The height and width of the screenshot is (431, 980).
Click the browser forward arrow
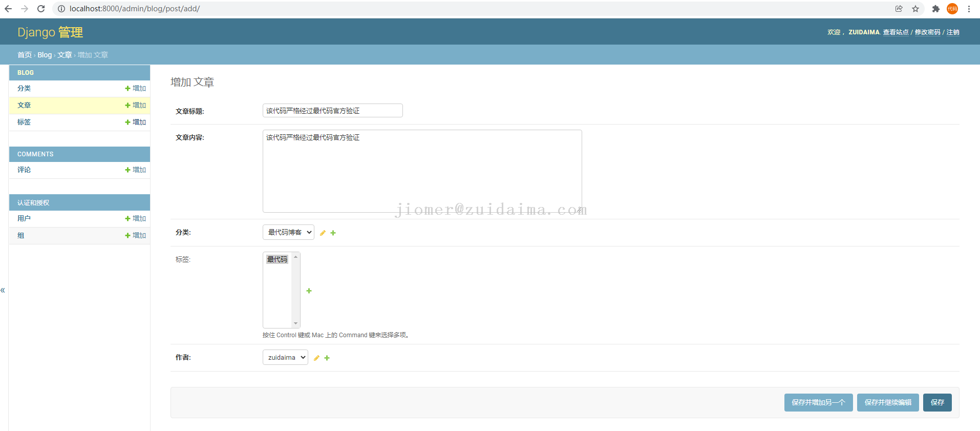tap(25, 9)
